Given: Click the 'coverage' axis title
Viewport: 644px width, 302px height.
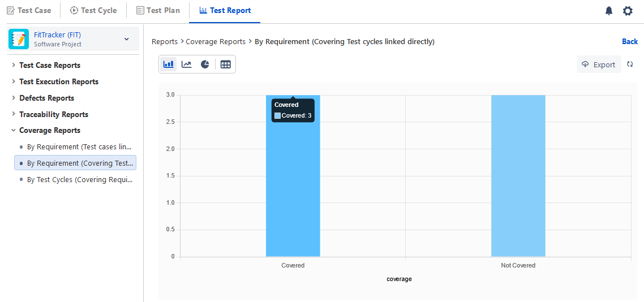Looking at the screenshot, I should point(399,279).
